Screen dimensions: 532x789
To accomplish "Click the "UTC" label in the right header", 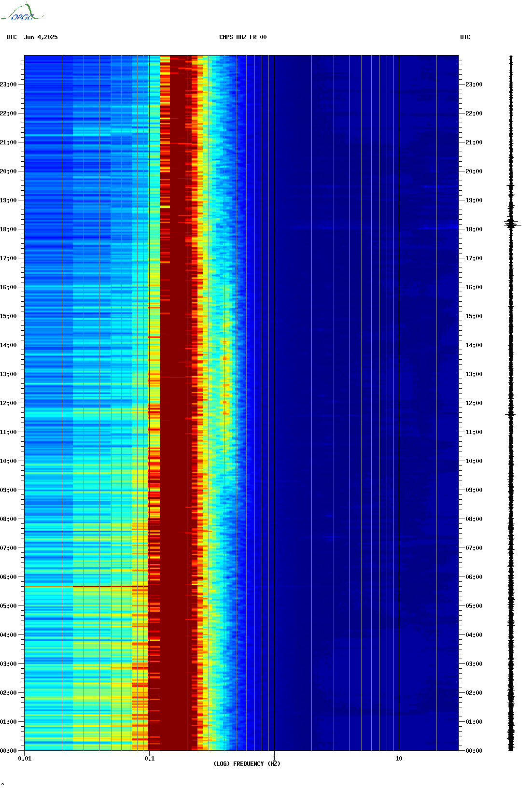I will 465,37.
